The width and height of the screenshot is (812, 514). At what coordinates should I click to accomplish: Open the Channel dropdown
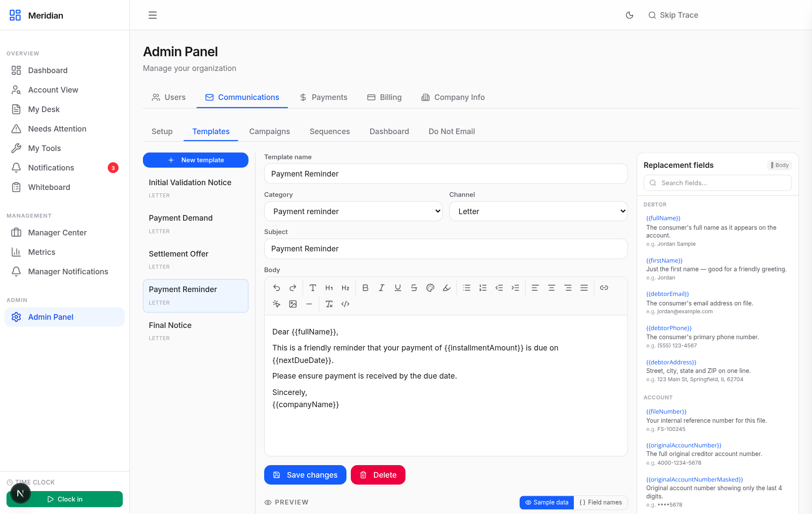coord(538,211)
